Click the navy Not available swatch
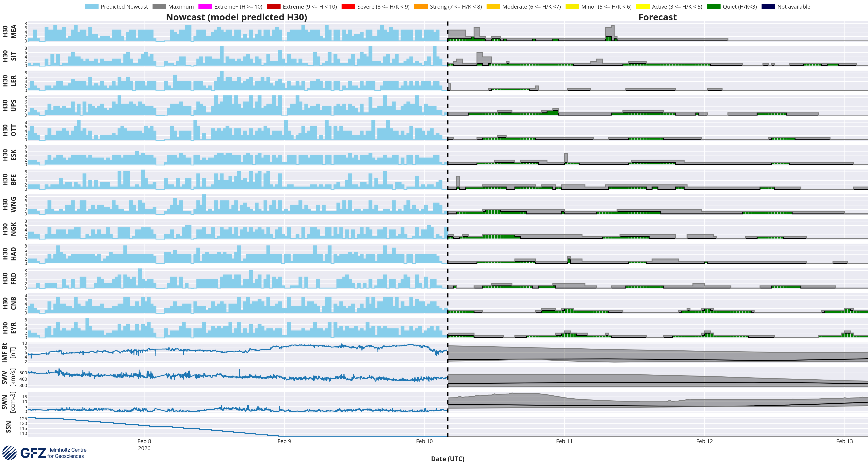The width and height of the screenshot is (868, 463). (x=768, y=7)
